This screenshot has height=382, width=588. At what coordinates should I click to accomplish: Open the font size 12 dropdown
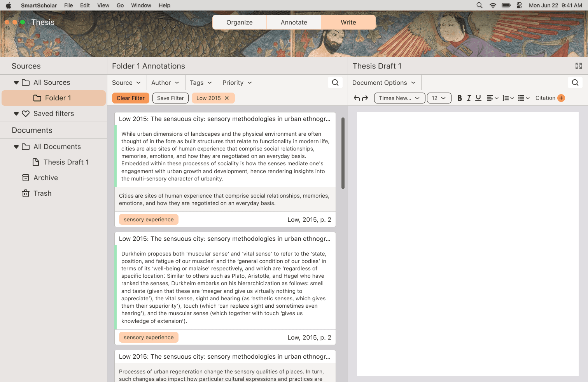[439, 98]
